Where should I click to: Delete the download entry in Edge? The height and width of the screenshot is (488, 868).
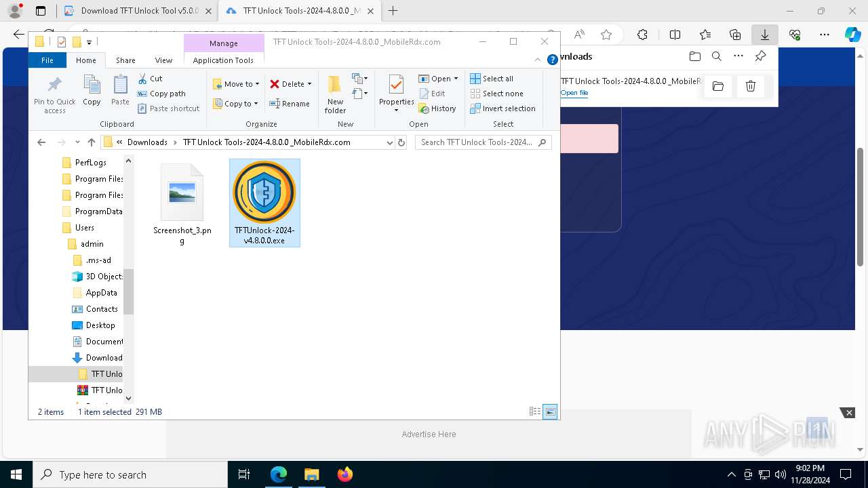[x=751, y=86]
